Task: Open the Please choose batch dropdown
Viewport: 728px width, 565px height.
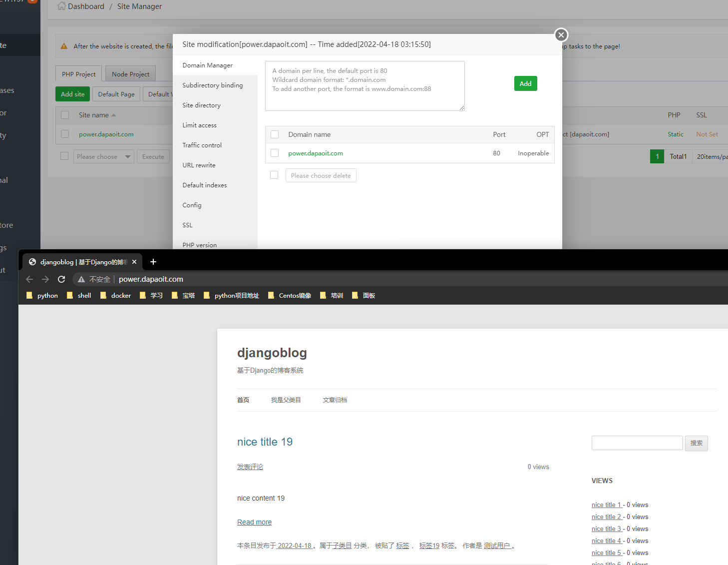Action: (x=104, y=156)
